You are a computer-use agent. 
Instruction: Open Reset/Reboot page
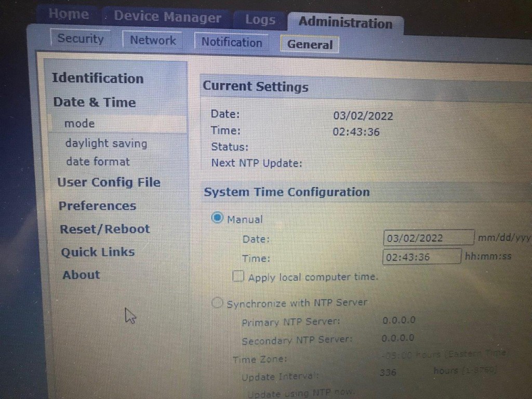coord(104,229)
